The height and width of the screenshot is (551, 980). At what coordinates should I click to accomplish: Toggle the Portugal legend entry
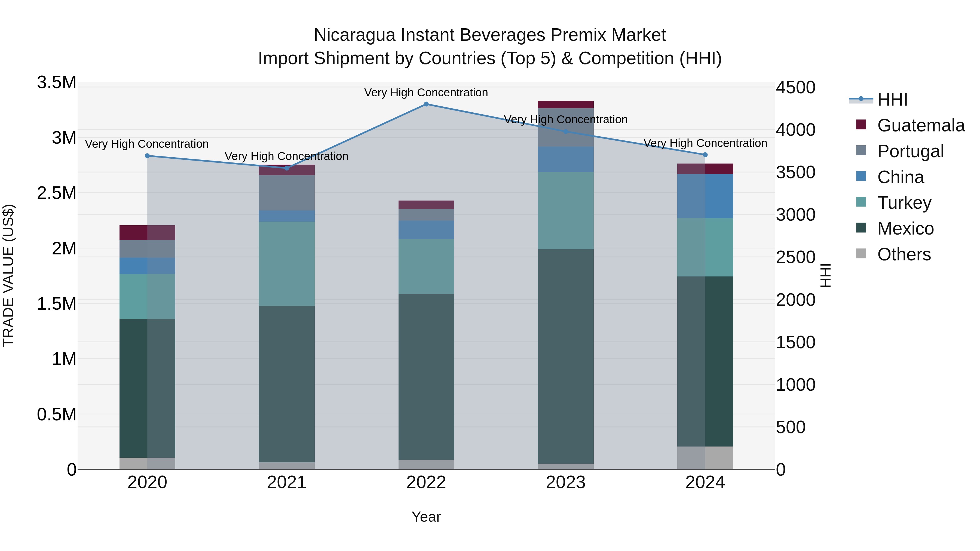coord(900,151)
